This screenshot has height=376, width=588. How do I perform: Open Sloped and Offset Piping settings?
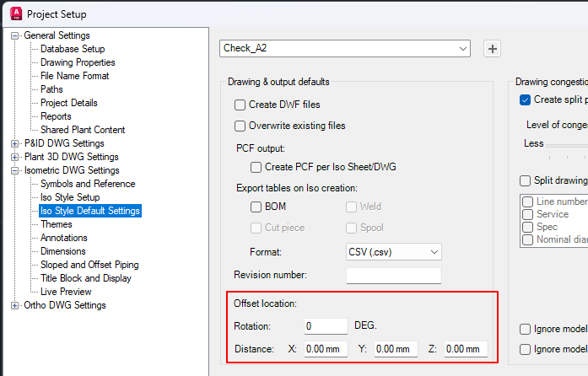click(89, 265)
